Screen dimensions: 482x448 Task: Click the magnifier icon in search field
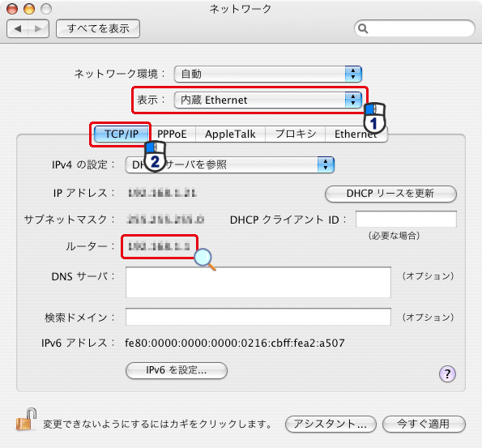pyautogui.click(x=363, y=28)
